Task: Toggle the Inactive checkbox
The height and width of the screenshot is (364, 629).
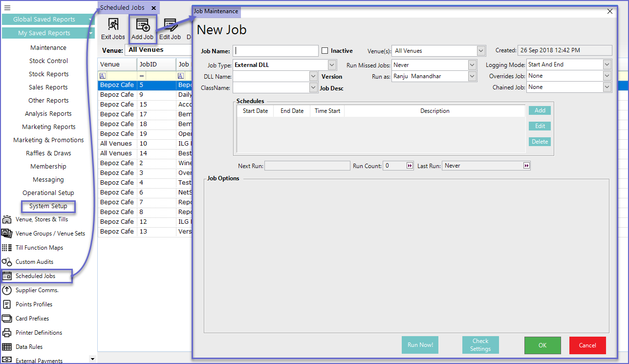Action: (x=325, y=51)
